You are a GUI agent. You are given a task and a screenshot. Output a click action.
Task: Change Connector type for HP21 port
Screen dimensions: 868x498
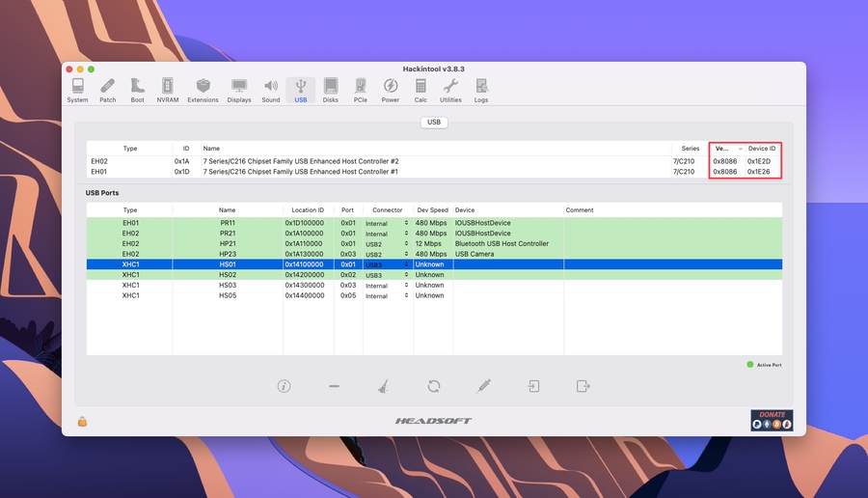point(387,244)
